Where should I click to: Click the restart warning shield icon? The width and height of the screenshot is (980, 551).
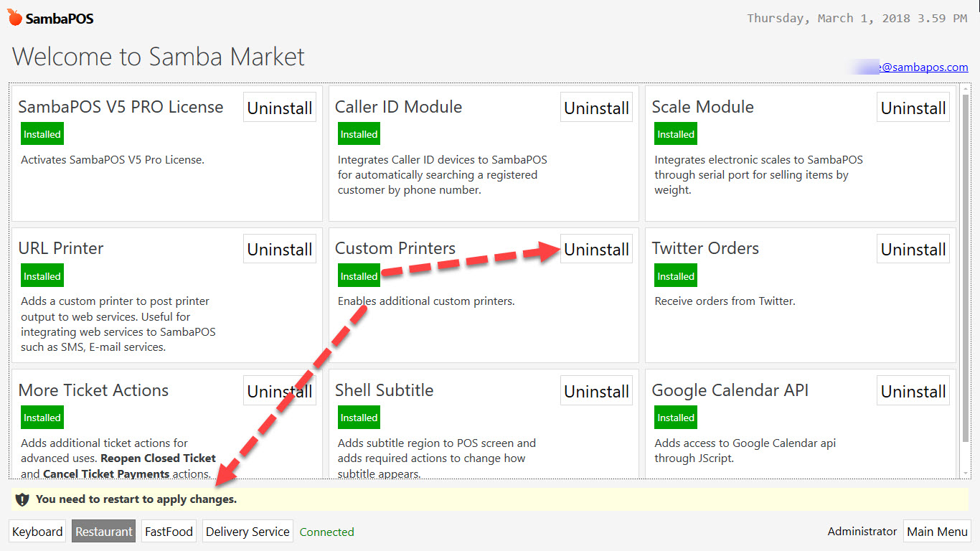click(22, 499)
